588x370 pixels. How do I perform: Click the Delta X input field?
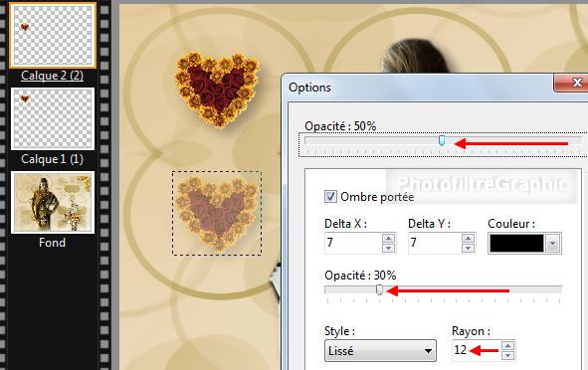pos(353,243)
